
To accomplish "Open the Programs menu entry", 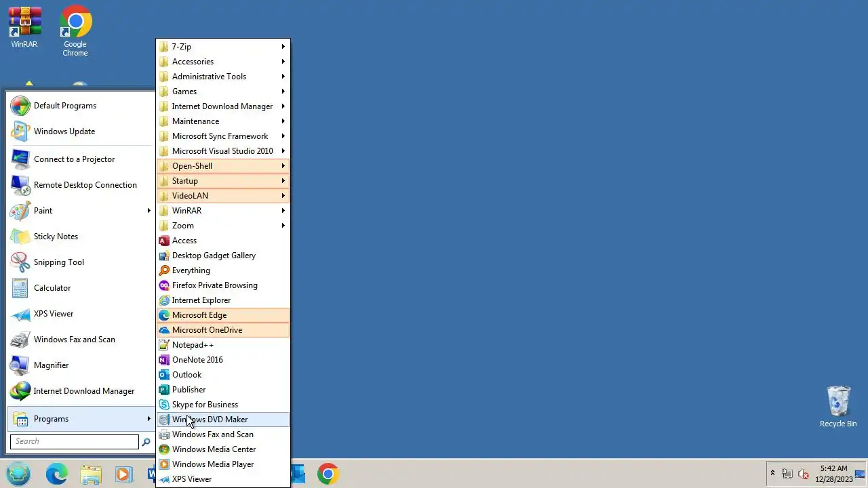I will pos(81,419).
